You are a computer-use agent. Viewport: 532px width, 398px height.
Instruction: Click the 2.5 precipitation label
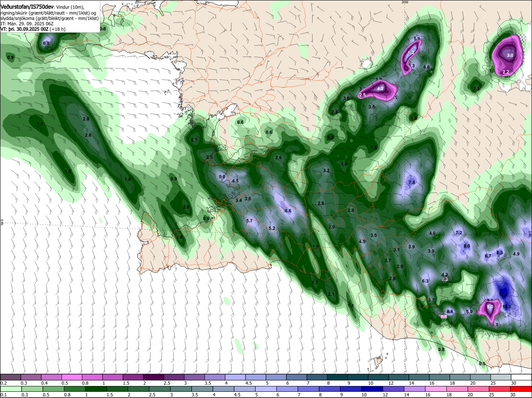(x=209, y=157)
